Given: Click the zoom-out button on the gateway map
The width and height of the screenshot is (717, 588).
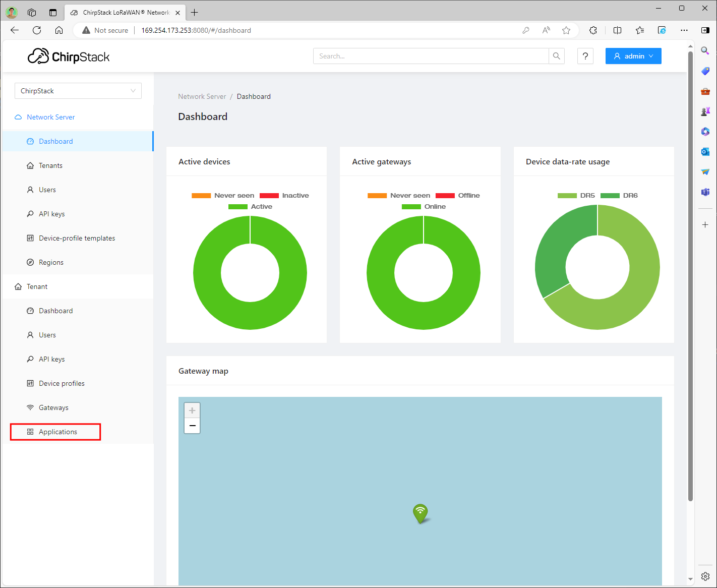Looking at the screenshot, I should pos(192,426).
